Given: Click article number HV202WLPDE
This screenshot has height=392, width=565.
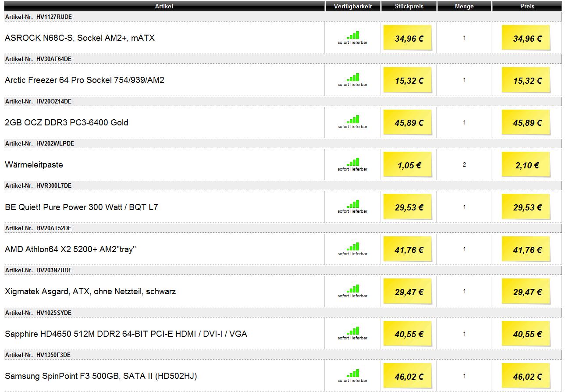Looking at the screenshot, I should tap(55, 143).
